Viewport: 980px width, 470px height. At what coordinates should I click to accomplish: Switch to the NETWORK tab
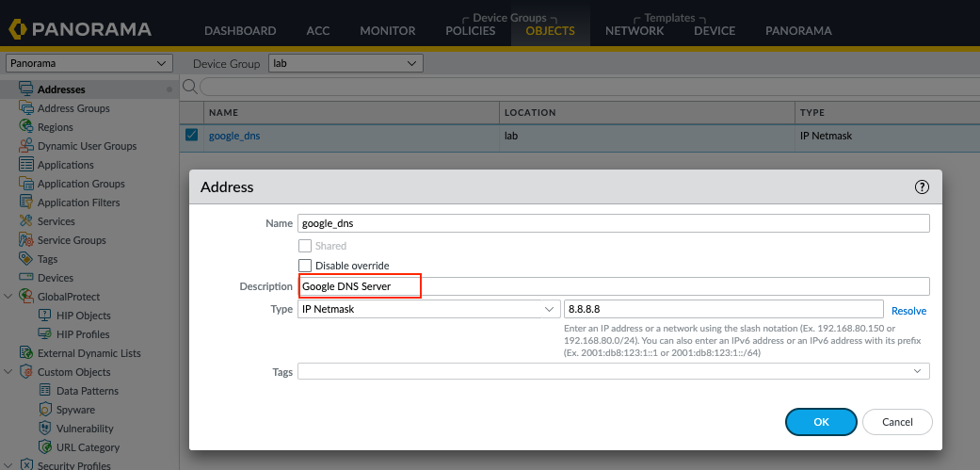[635, 31]
